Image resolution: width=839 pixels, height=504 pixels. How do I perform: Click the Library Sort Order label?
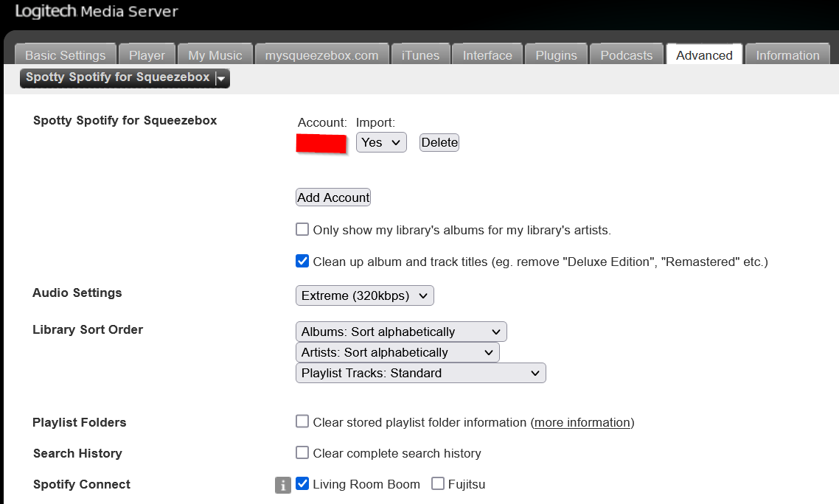click(x=88, y=329)
